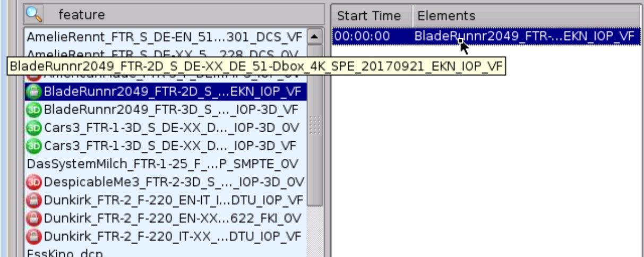
Task: Select DespicableMe3_FTR-2-3D_S_..._IOP-3D_OV entry
Action: tap(165, 182)
